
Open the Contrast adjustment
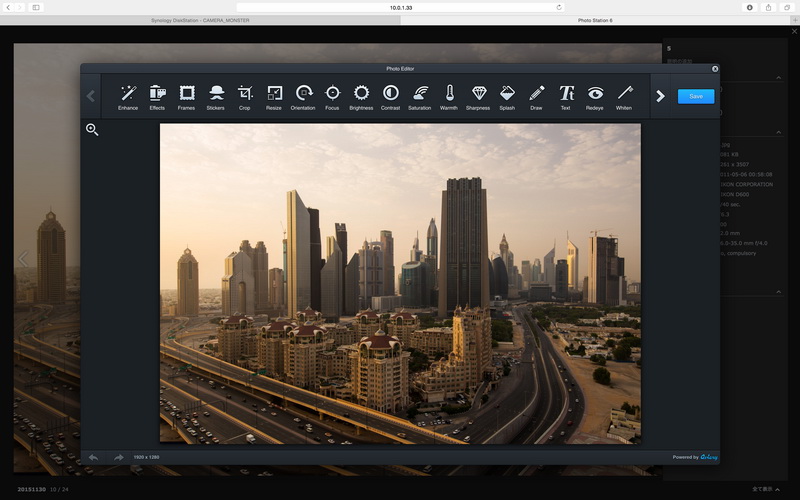[391, 97]
